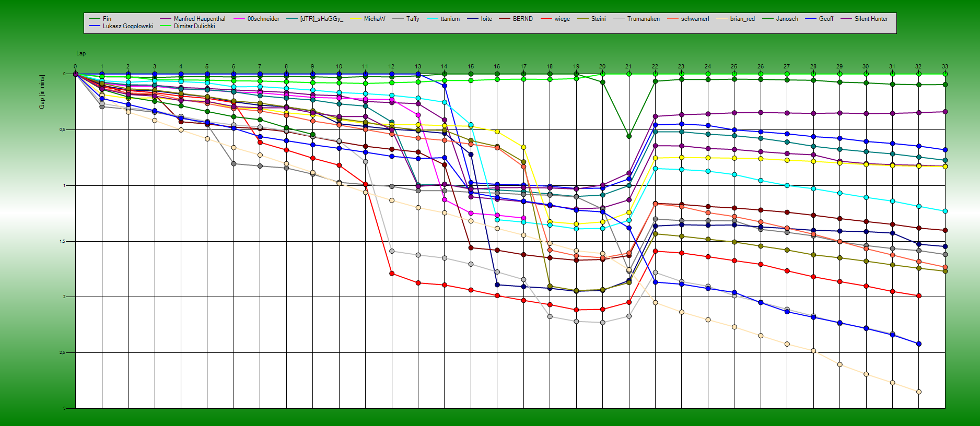This screenshot has height=426, width=980.
Task: Click the schwamerl legend entry
Action: [695, 19]
